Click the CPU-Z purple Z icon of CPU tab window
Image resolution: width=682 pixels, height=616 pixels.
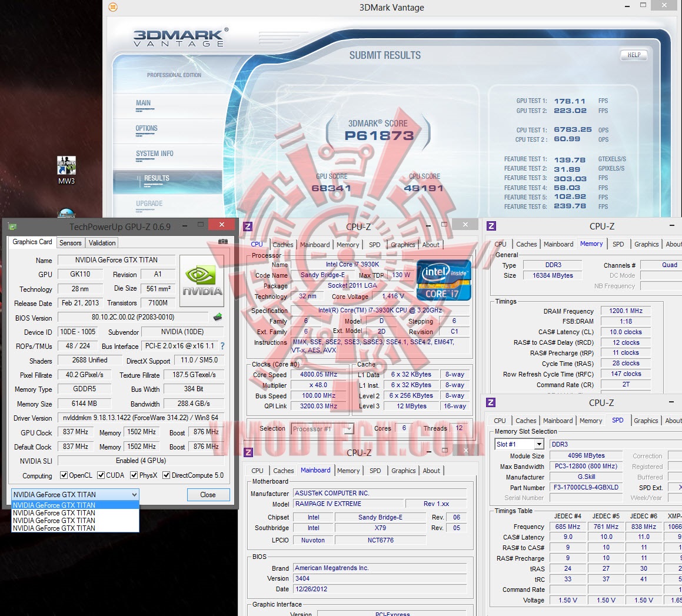click(248, 226)
